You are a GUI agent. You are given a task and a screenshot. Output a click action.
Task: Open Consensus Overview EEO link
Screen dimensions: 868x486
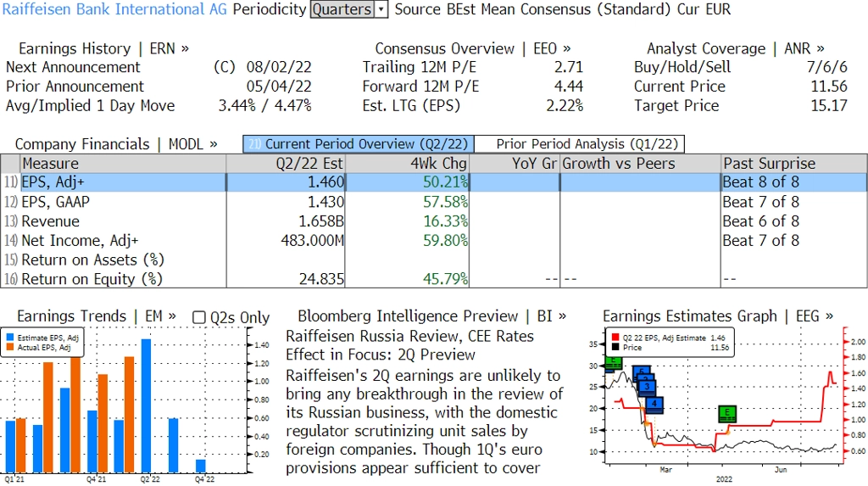coord(473,48)
